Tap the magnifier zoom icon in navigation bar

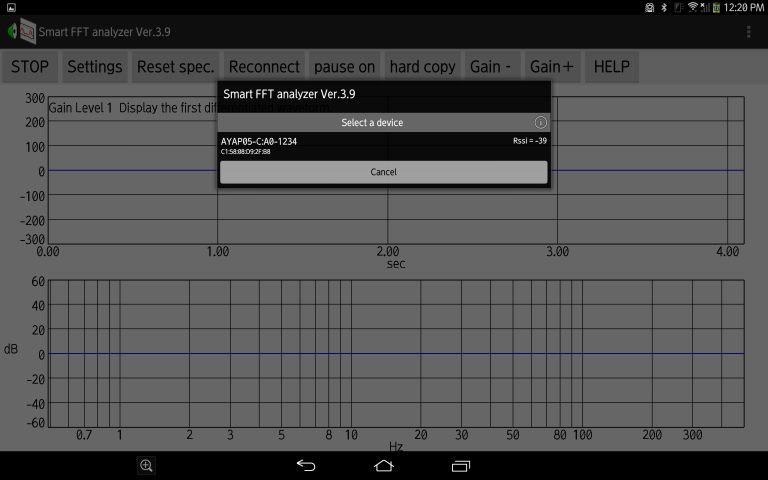click(146, 465)
